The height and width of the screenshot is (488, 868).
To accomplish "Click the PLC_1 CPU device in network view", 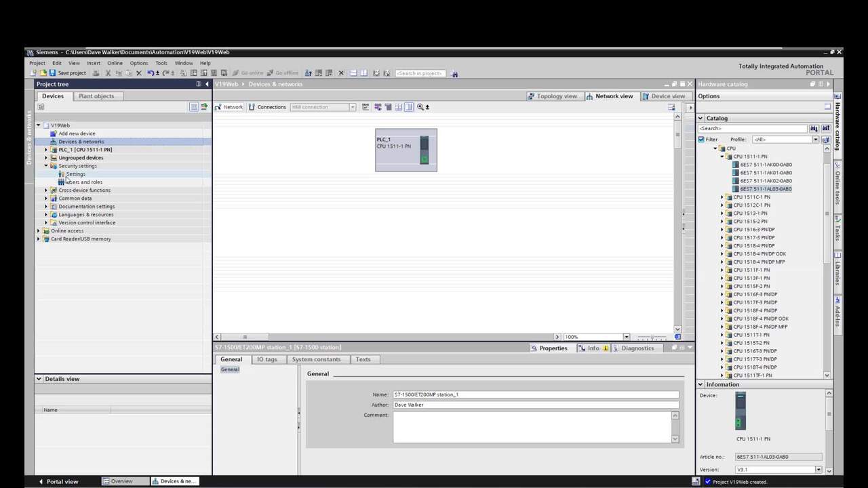I will (x=406, y=150).
